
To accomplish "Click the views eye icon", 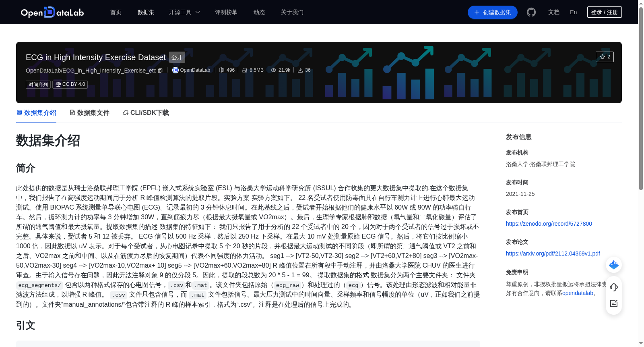I will coord(274,70).
